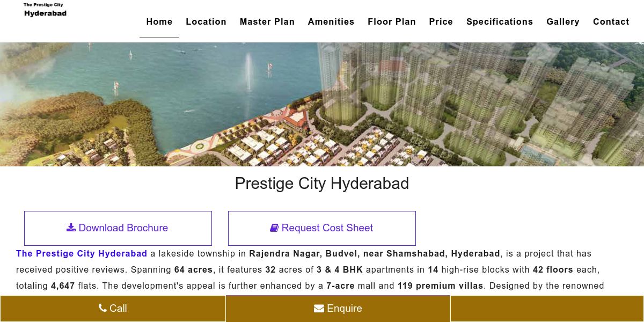This screenshot has height=322, width=644.
Task: Open the Home menu item
Action: click(x=159, y=21)
